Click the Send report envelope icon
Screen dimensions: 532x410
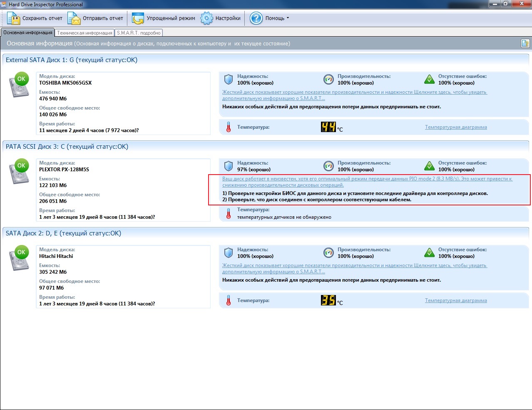pyautogui.click(x=74, y=18)
